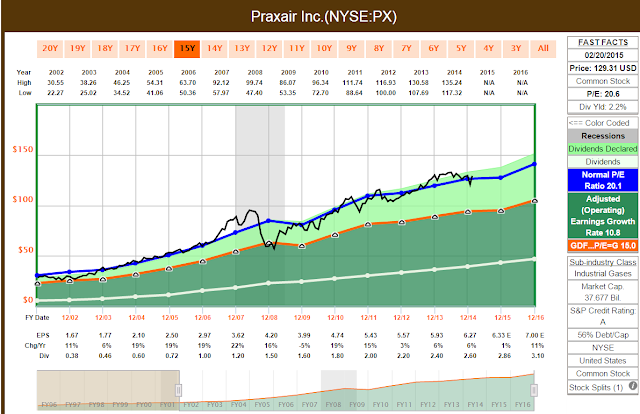Viewport: 640px width, 414px height.
Task: Click FY12 in the timeline navigator
Action: point(428,405)
